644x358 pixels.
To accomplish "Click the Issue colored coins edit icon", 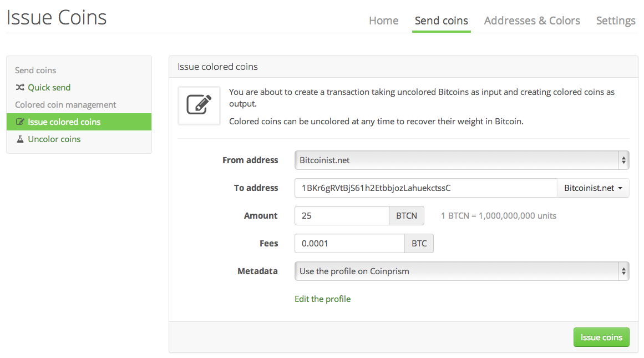I will pyautogui.click(x=21, y=122).
